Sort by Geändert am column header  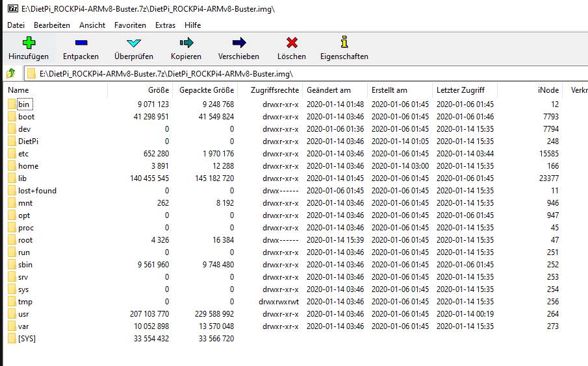coord(328,90)
